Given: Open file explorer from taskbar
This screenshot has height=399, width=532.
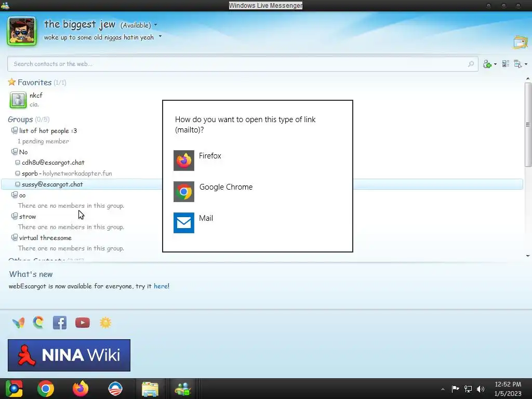Looking at the screenshot, I should pos(150,389).
